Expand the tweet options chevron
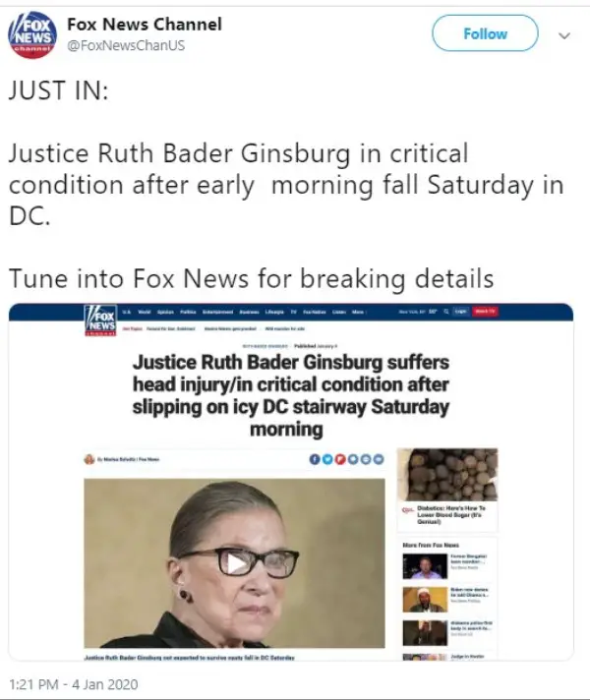The height and width of the screenshot is (700, 590). click(564, 35)
